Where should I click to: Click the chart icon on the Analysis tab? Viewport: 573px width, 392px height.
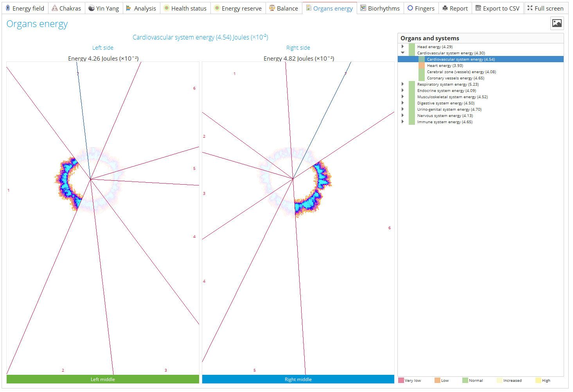(x=129, y=8)
